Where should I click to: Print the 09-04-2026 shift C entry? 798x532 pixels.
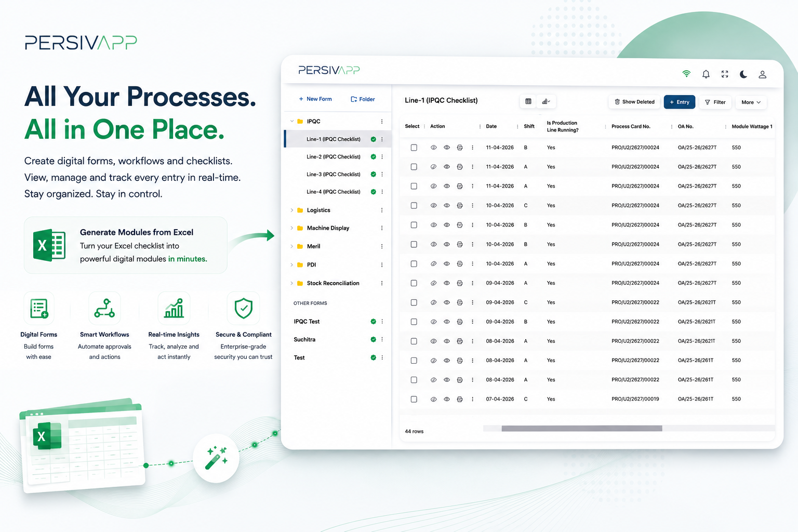tap(460, 302)
